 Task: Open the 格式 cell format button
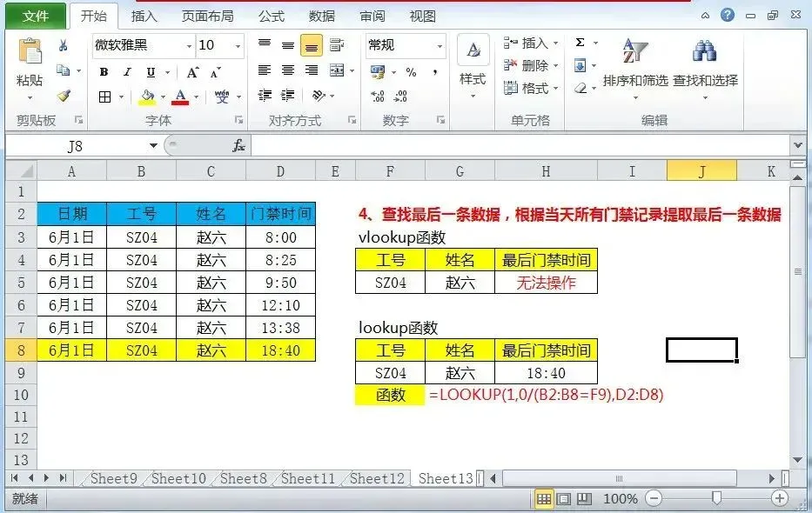[x=531, y=89]
